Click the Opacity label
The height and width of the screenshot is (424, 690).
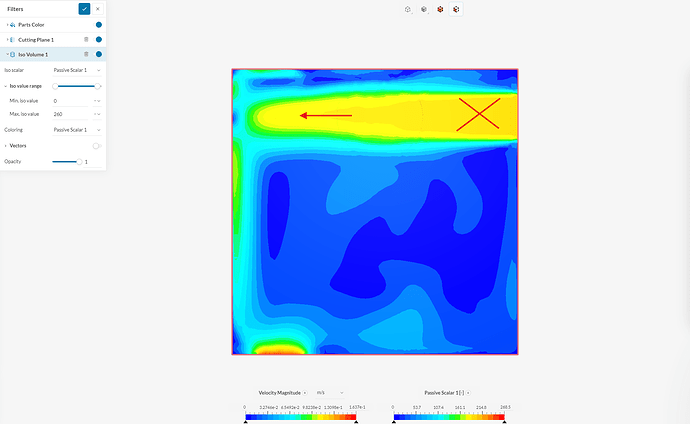[13, 161]
